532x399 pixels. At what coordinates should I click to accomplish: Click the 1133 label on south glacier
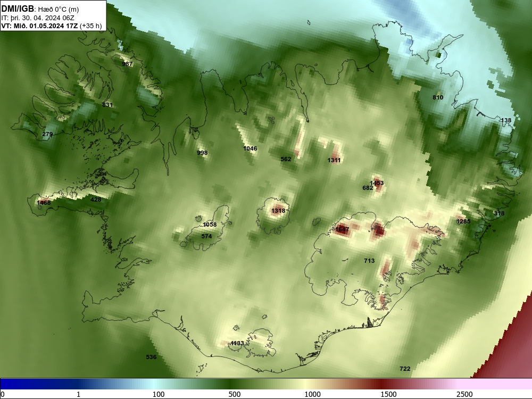click(237, 343)
